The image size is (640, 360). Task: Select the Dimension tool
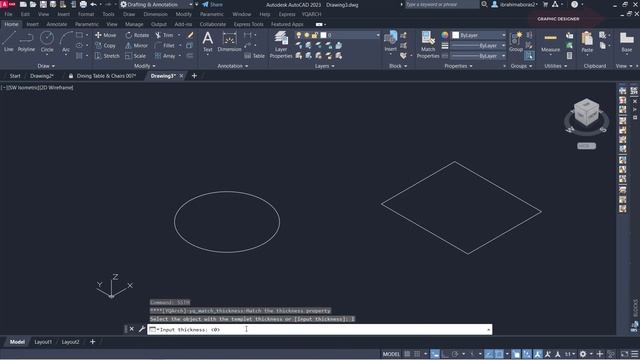coord(229,42)
